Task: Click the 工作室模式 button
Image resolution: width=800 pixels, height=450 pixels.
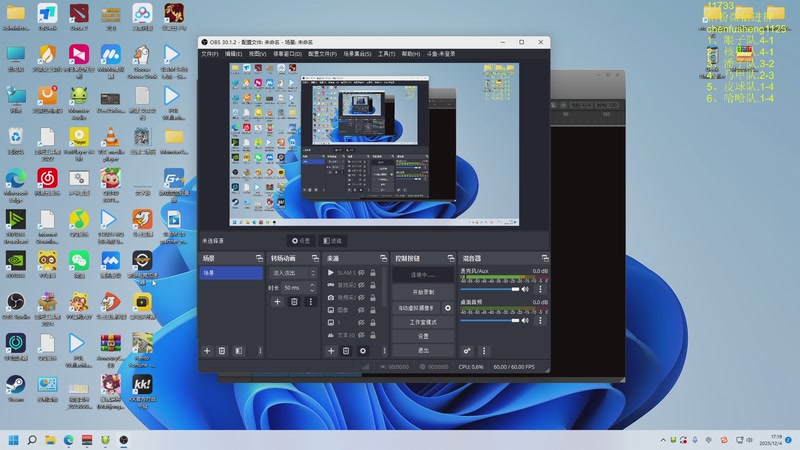Action: click(423, 322)
